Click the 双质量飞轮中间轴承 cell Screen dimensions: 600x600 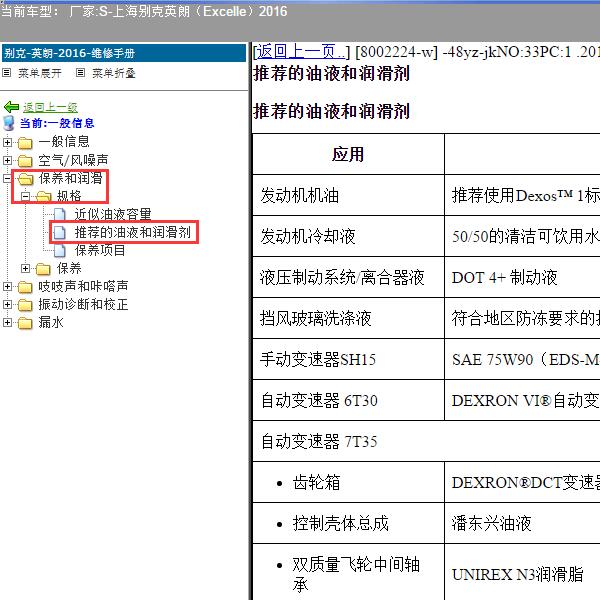348,574
